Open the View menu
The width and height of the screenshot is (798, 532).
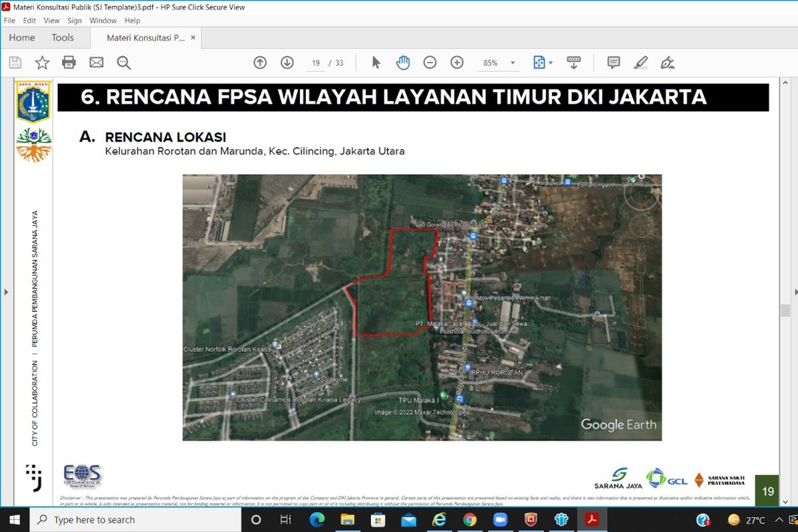51,21
